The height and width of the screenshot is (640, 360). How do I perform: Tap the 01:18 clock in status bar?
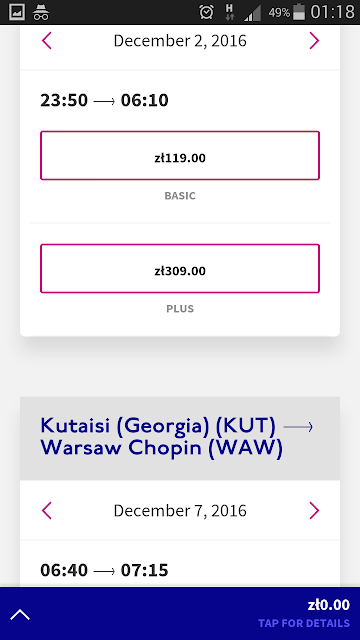coord(332,12)
